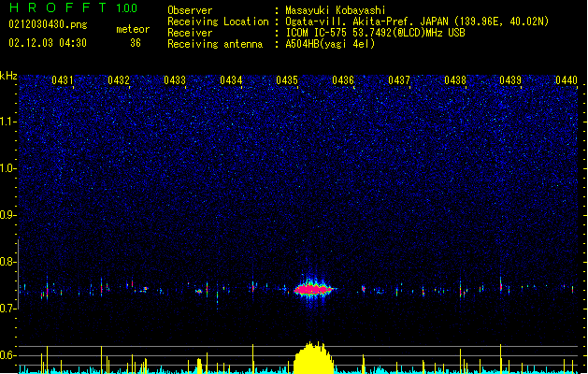Viewport: 588px width, 374px height.
Task: Click the 0.8 kHz axis label
Action: point(8,262)
